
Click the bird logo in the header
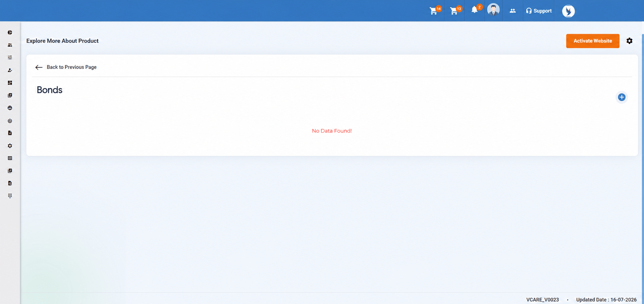568,11
